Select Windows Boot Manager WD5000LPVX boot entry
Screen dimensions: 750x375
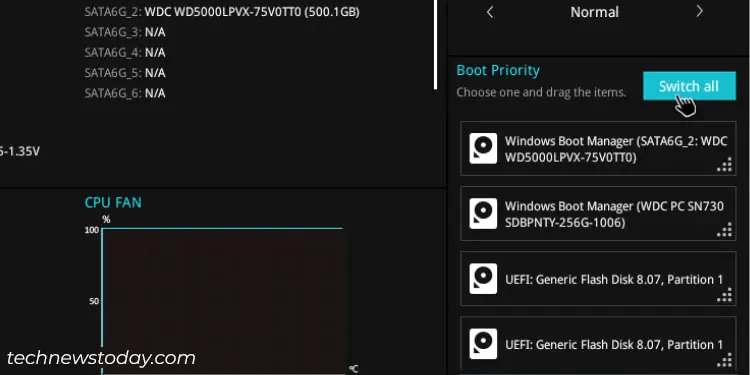pyautogui.click(x=598, y=148)
